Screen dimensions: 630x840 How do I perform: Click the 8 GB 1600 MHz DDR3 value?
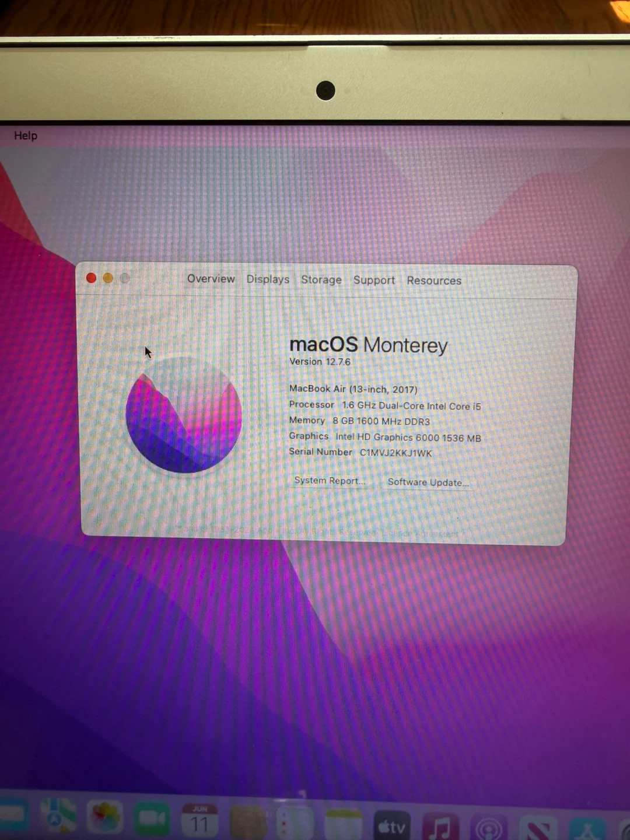pyautogui.click(x=381, y=421)
